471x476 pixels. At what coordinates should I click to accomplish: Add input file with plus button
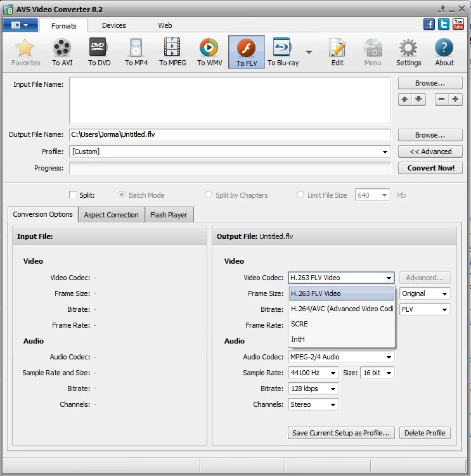(456, 100)
